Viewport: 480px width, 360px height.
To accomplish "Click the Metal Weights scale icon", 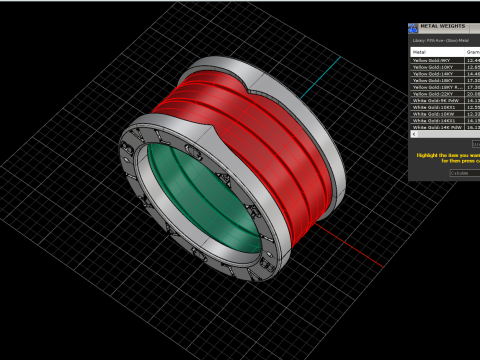I will tap(413, 28).
